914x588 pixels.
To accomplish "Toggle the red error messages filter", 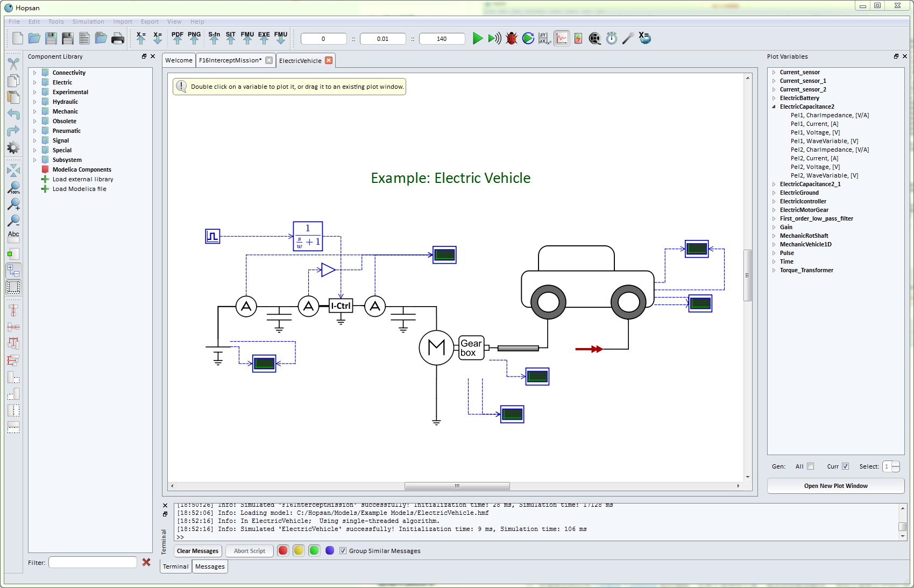I will point(283,550).
